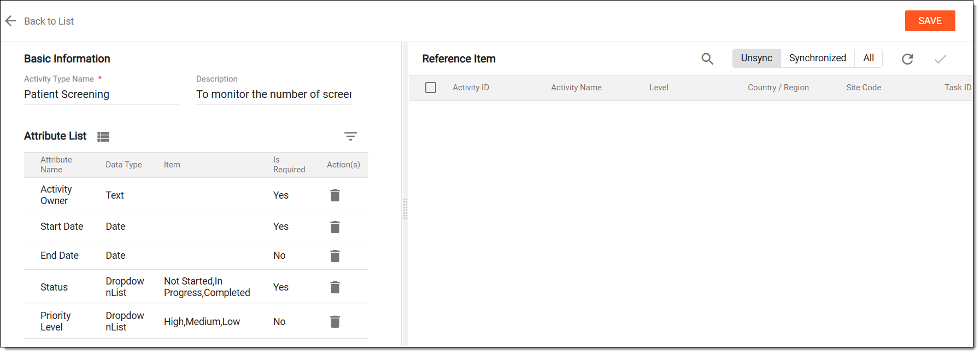Switch to the Synchronized filter
980x354 pixels.
(x=818, y=58)
